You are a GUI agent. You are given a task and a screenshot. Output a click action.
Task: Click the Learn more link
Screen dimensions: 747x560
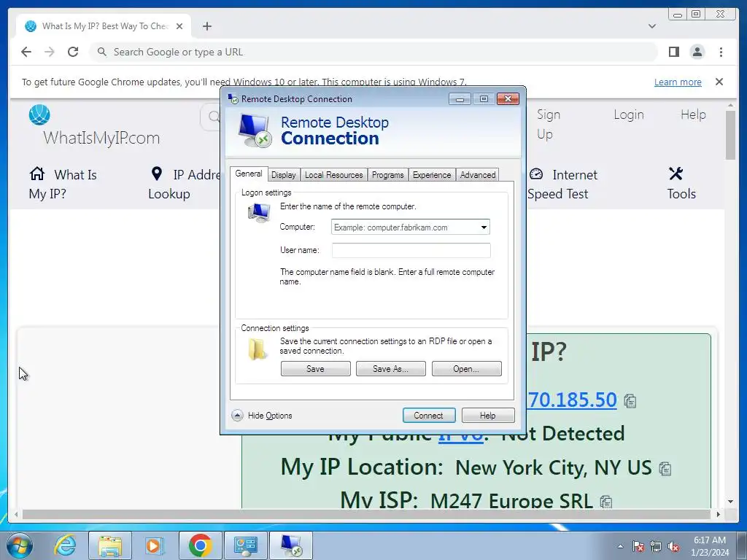[678, 82]
